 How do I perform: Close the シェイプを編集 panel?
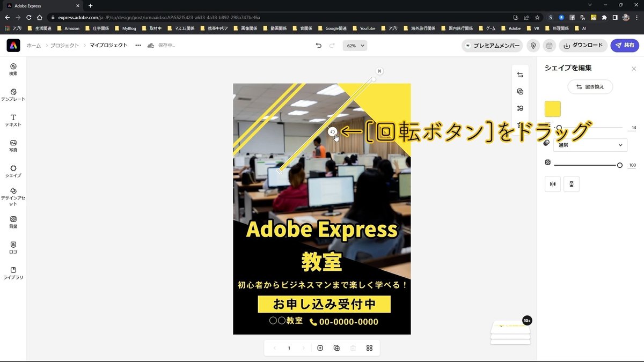[x=634, y=69]
